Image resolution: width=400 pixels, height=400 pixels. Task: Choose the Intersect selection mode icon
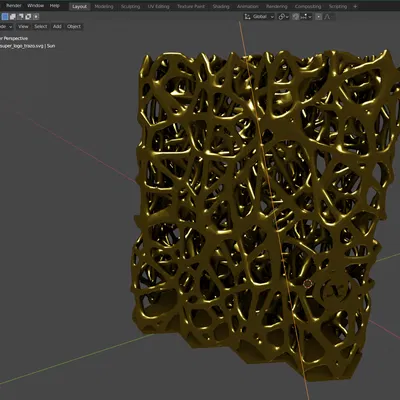point(36,16)
